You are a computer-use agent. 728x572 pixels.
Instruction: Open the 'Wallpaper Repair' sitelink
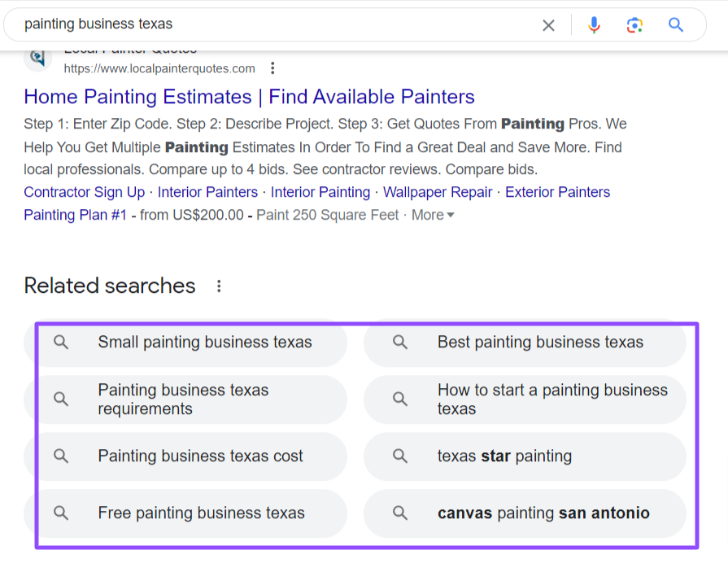438,192
